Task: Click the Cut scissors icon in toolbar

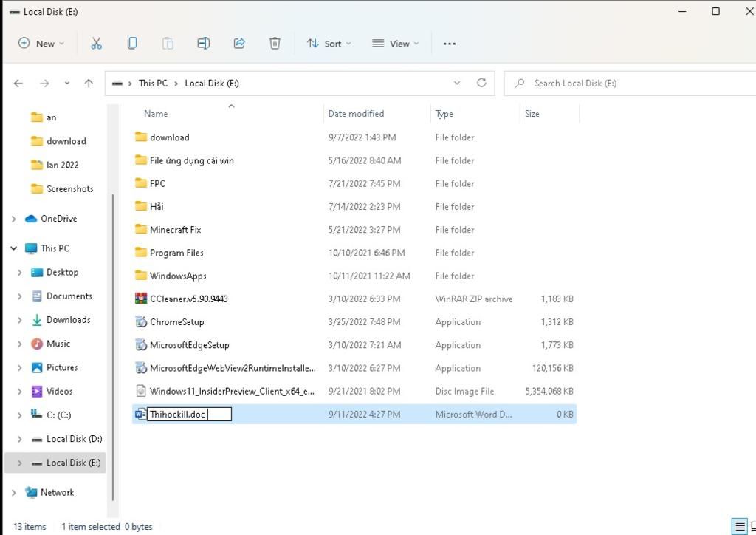Action: (x=97, y=44)
